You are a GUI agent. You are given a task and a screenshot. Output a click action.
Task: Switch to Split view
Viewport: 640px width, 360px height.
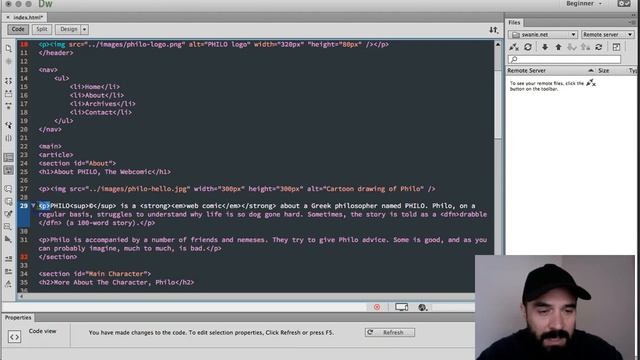coord(42,29)
